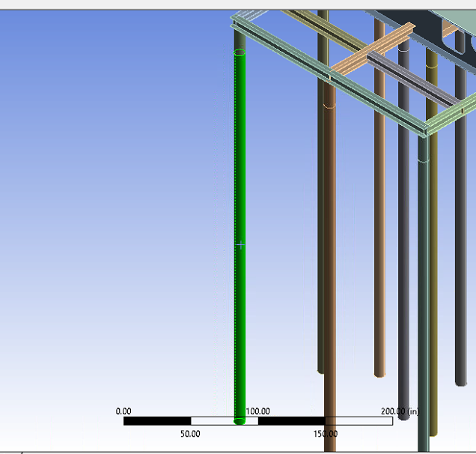Viewport: 476px width, 454px height.
Task: Select the long light green front beam
Action: click(329, 76)
